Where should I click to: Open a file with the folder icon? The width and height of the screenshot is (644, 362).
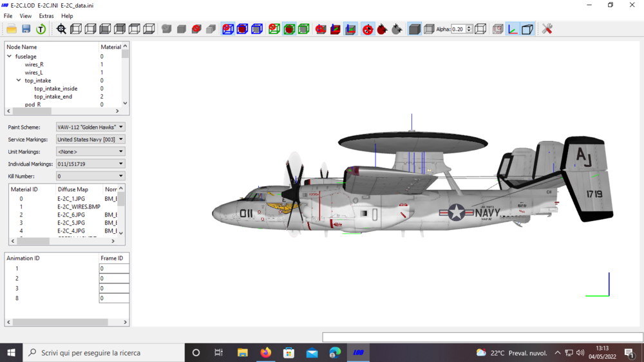tap(12, 29)
